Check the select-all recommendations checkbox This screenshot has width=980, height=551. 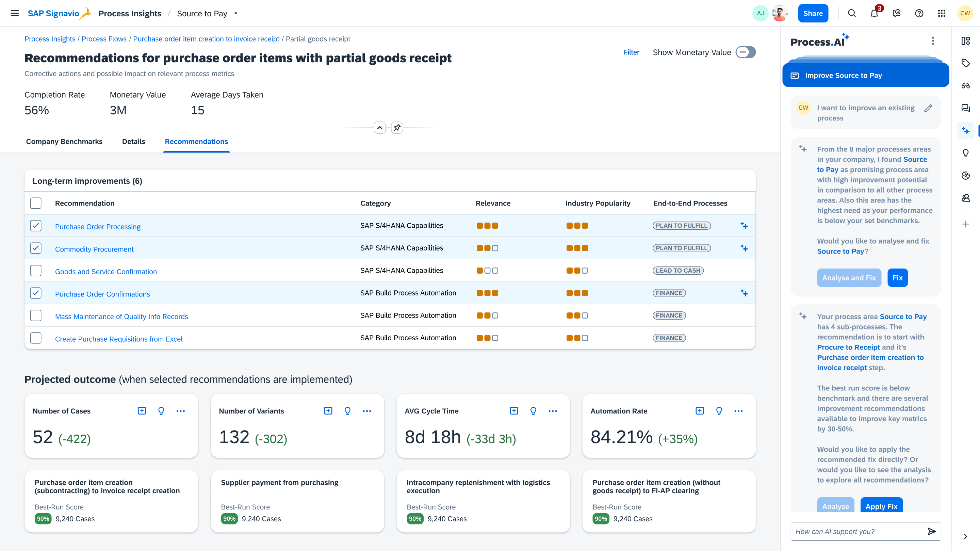[36, 203]
